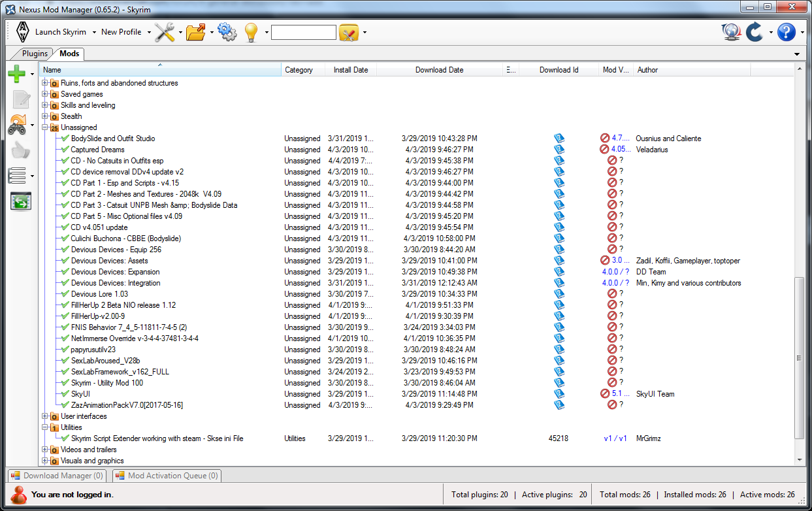This screenshot has width=812, height=511.
Task: Open the tools icon dropdown arrow
Action: (180, 32)
